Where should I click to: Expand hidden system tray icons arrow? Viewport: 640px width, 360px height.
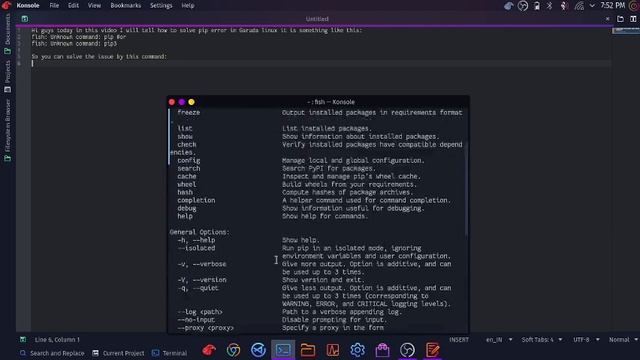[x=592, y=6]
